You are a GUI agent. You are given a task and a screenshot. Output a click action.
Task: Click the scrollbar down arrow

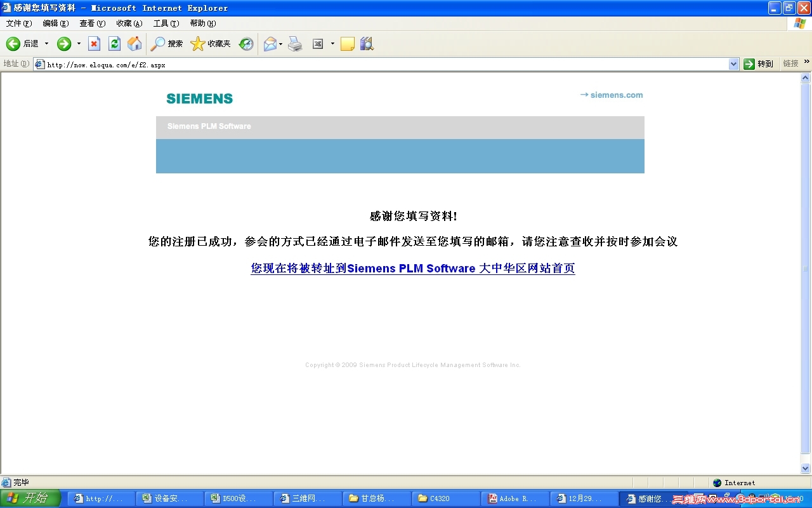click(x=806, y=469)
